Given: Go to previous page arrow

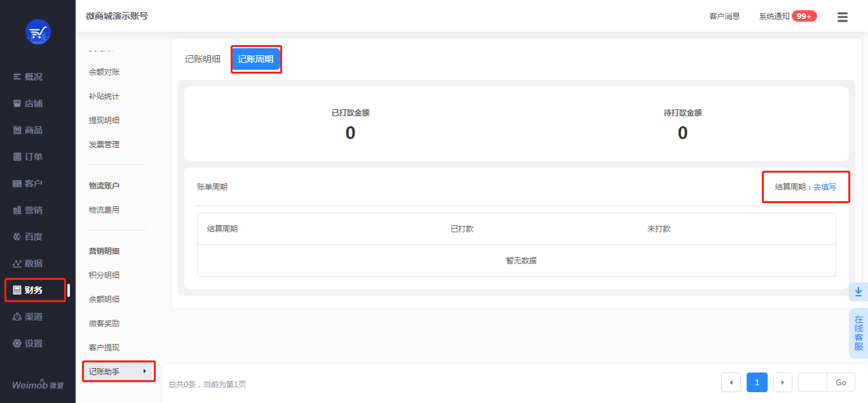Looking at the screenshot, I should pyautogui.click(x=731, y=383).
